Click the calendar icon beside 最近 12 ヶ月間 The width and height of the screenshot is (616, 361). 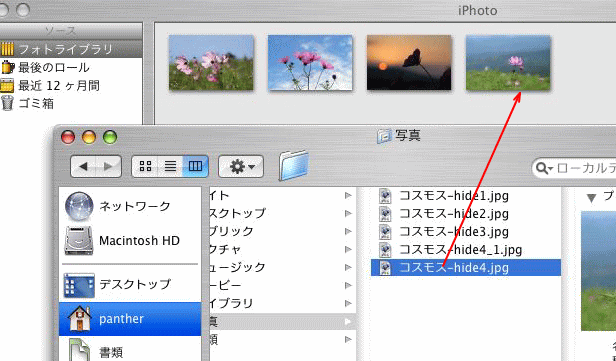coord(7,86)
